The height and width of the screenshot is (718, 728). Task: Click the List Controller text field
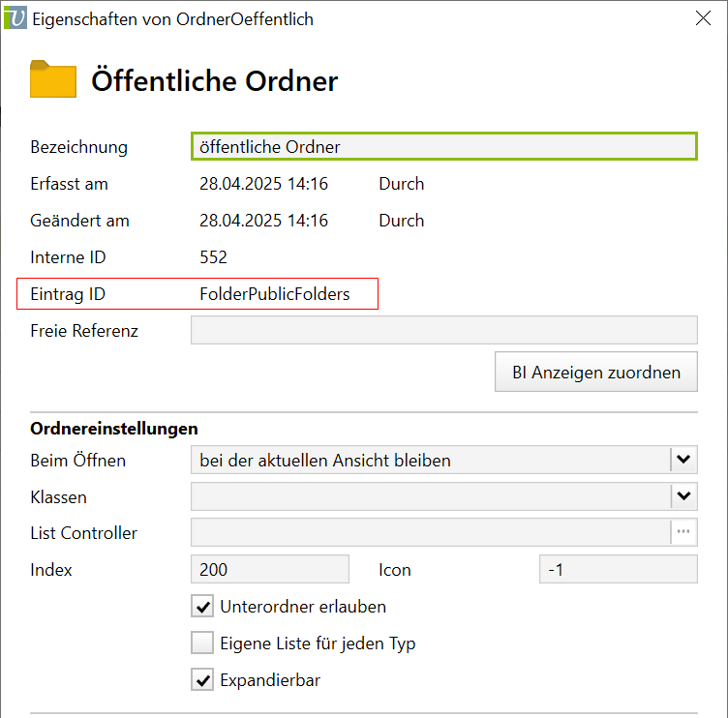(430, 532)
